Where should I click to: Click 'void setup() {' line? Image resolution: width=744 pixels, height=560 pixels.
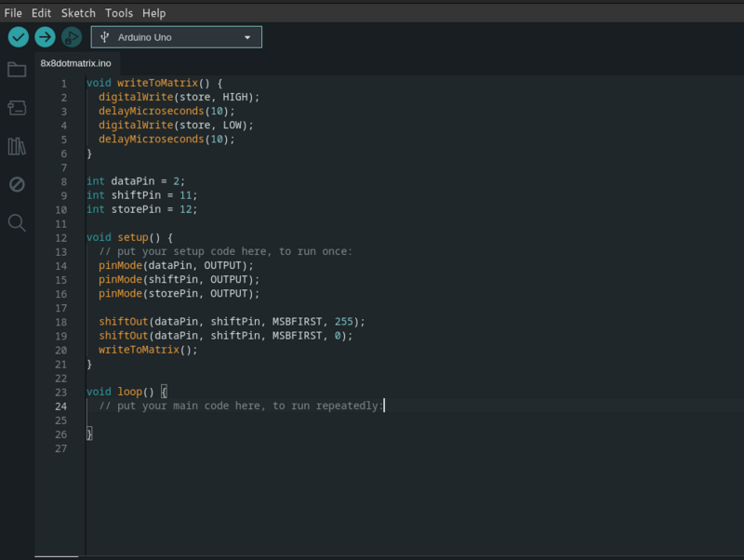(x=129, y=237)
